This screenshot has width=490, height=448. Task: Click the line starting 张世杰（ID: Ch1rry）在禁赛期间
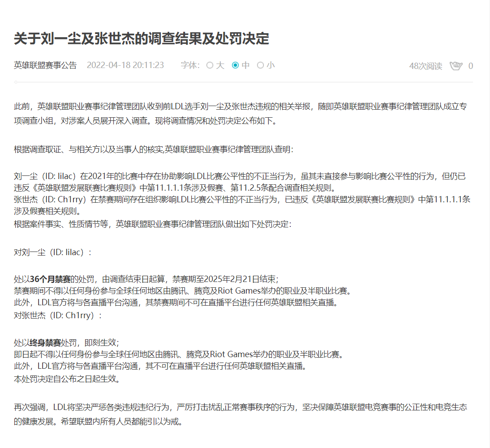(242, 205)
